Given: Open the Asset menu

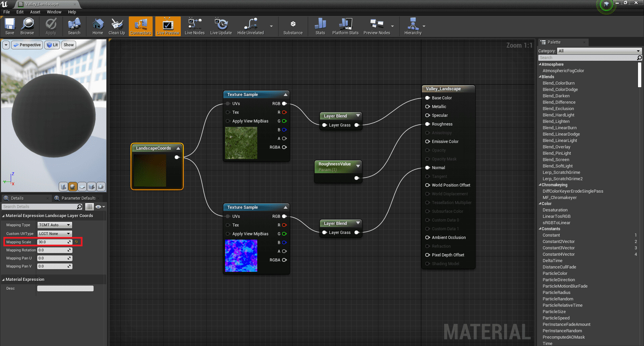Looking at the screenshot, I should [35, 12].
